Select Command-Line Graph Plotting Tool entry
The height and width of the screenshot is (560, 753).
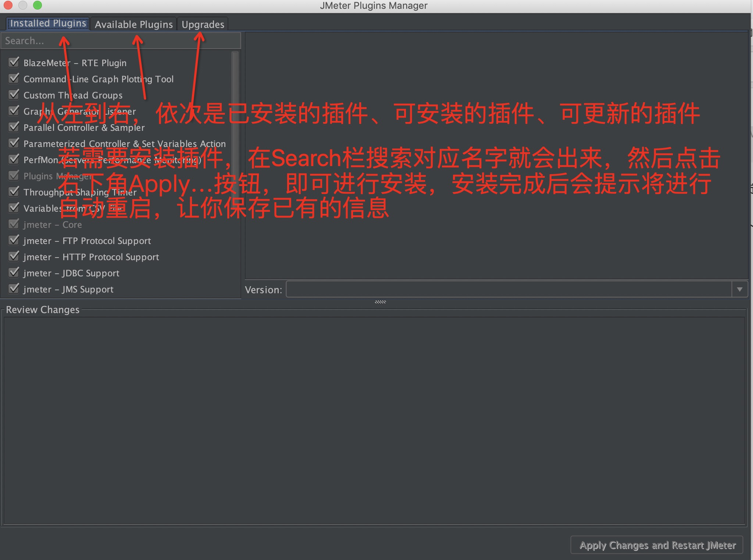pos(99,79)
